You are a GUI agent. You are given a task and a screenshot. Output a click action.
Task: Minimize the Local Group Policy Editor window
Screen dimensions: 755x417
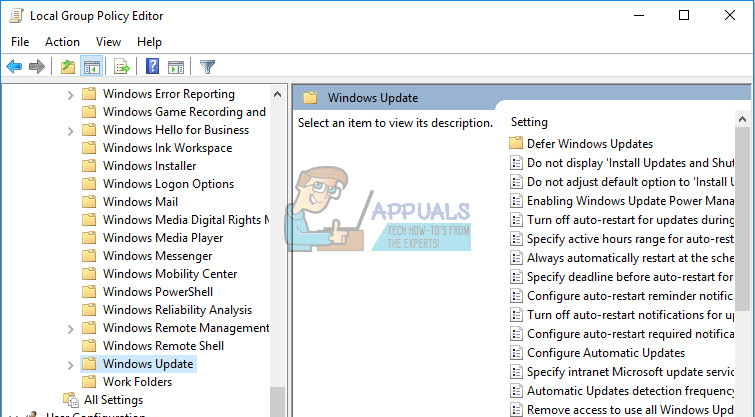point(639,15)
